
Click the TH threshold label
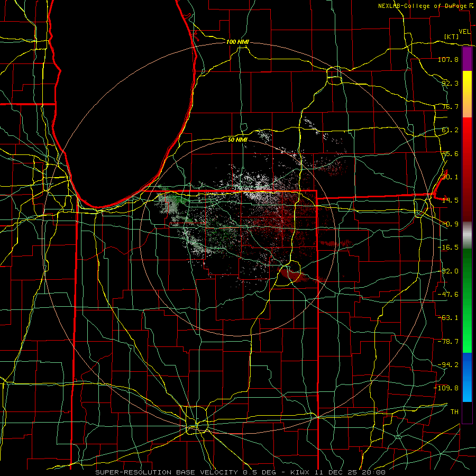pos(454,412)
